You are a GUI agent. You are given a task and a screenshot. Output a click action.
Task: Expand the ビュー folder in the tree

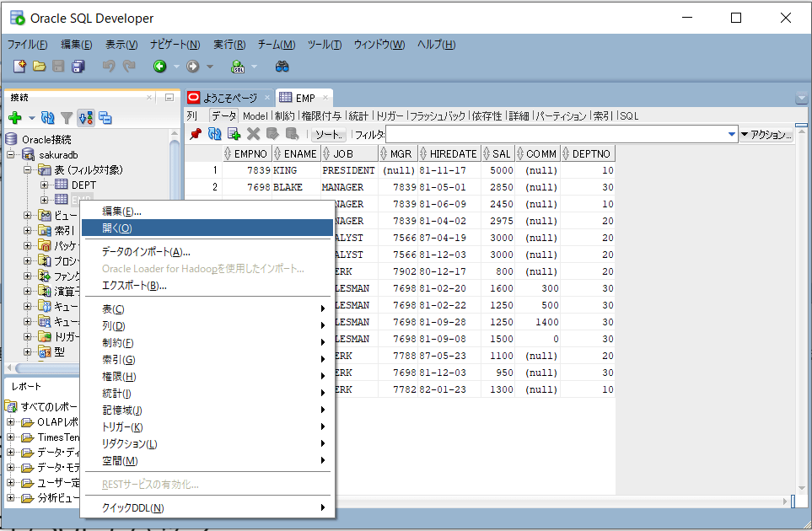pos(27,215)
